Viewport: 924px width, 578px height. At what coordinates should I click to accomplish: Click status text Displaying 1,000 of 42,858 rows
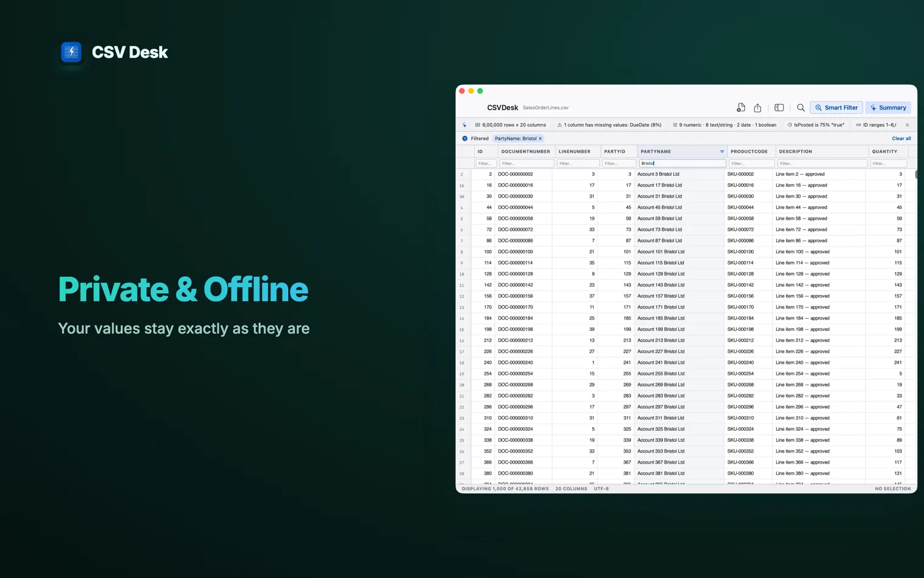[505, 489]
